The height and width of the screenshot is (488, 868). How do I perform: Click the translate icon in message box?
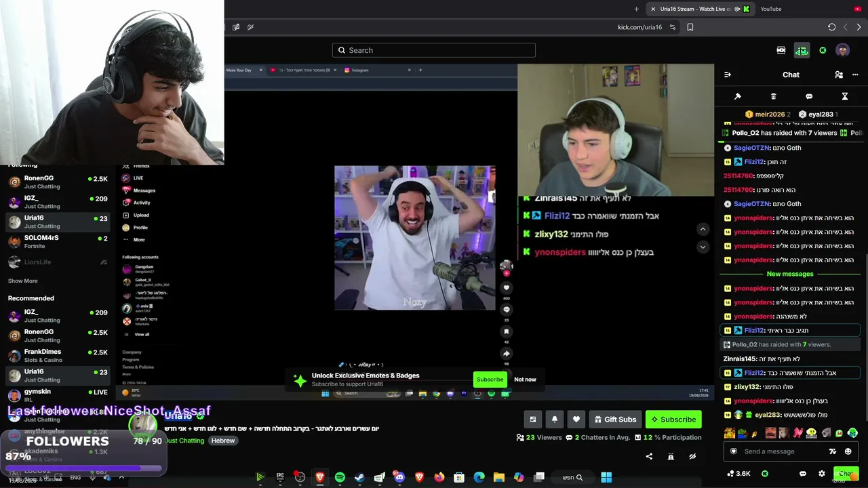(x=833, y=451)
